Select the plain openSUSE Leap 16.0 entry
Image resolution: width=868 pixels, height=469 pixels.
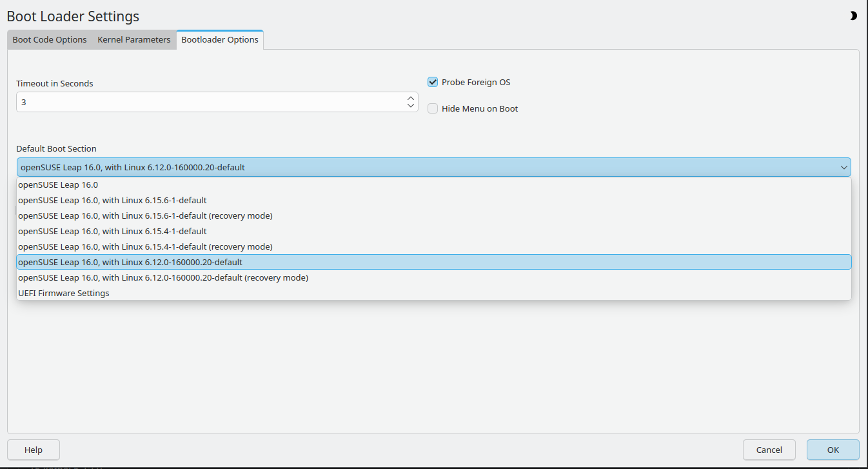[58, 185]
